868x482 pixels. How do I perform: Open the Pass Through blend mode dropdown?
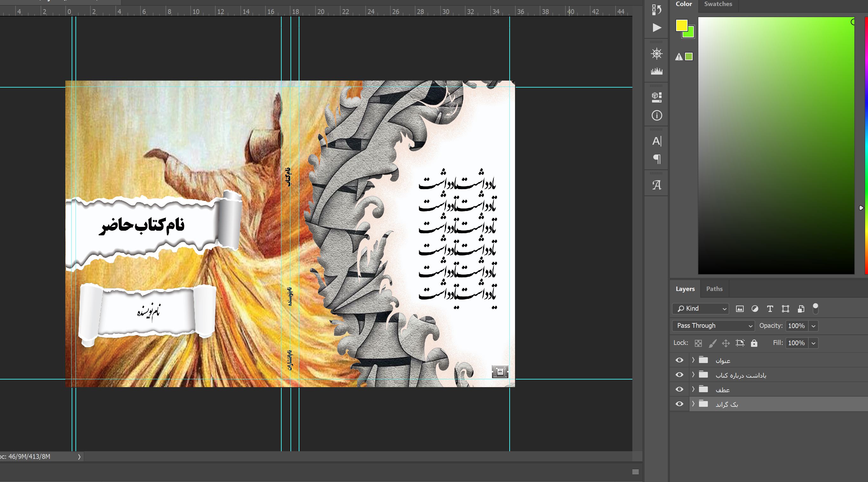pos(713,326)
